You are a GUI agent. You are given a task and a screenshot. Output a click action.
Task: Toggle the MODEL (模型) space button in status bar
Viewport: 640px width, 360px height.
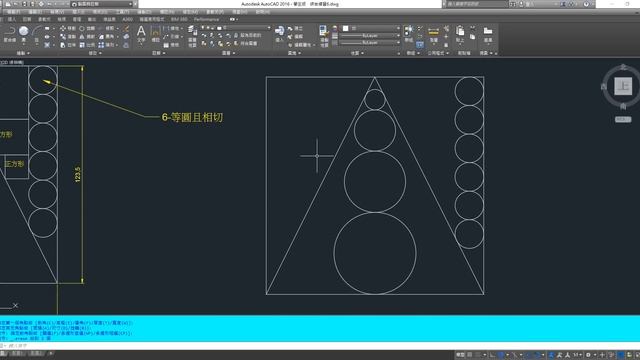point(460,355)
